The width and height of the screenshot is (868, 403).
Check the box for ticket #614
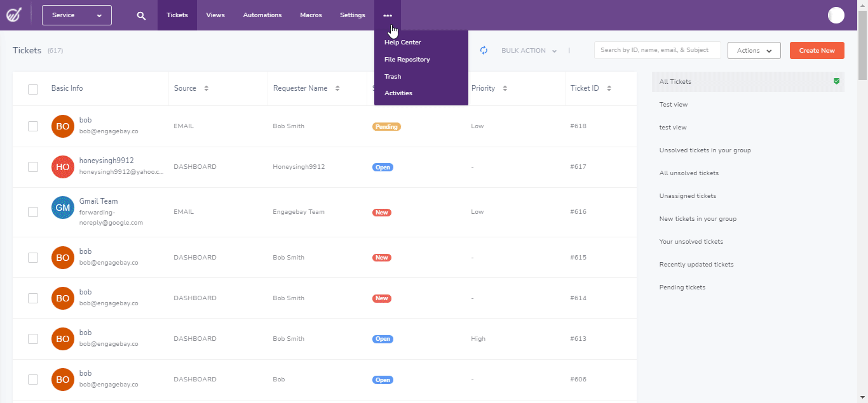pyautogui.click(x=33, y=298)
